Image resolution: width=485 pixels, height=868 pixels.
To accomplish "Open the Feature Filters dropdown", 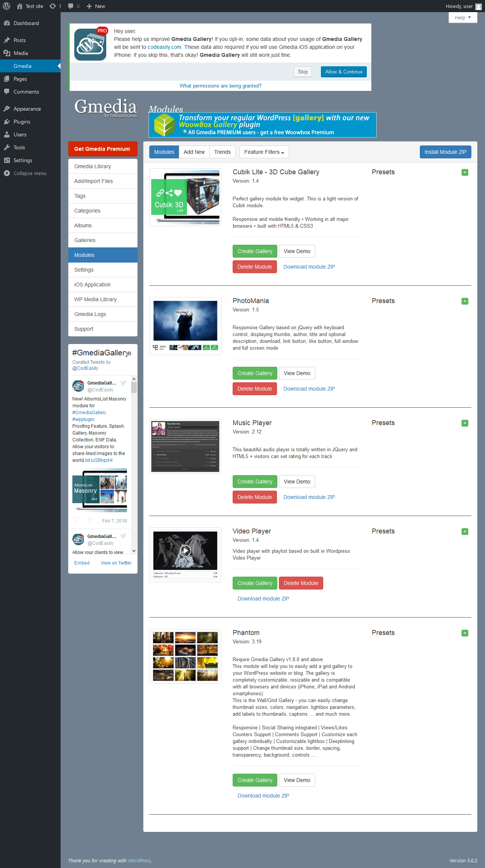I will tap(264, 152).
